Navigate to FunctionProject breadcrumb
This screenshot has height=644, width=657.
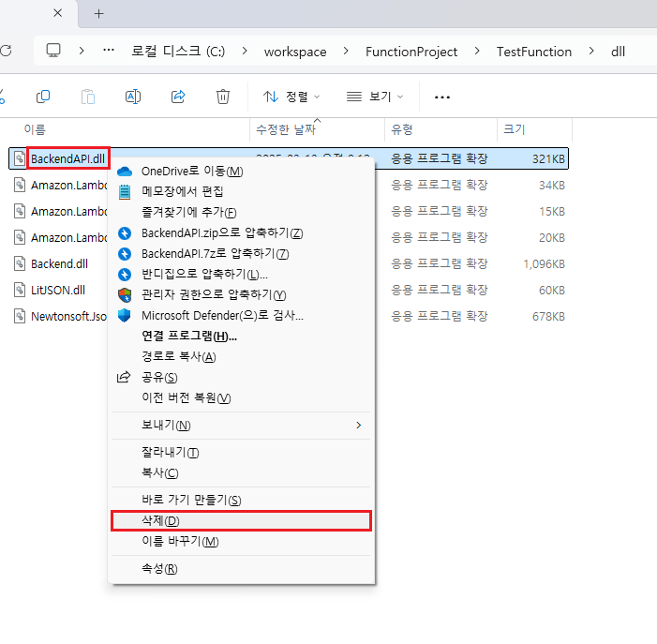pos(411,52)
